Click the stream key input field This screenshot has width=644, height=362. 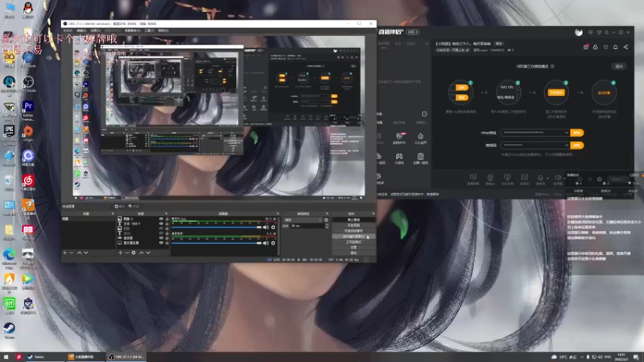click(535, 146)
